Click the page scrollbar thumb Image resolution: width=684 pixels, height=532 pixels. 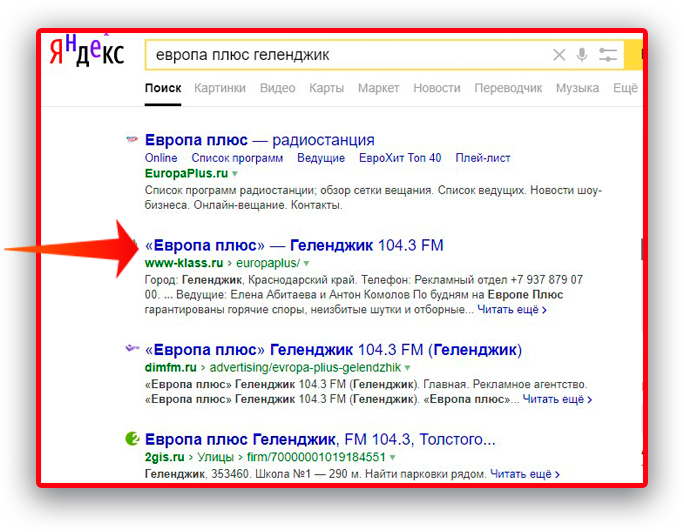pos(642,249)
